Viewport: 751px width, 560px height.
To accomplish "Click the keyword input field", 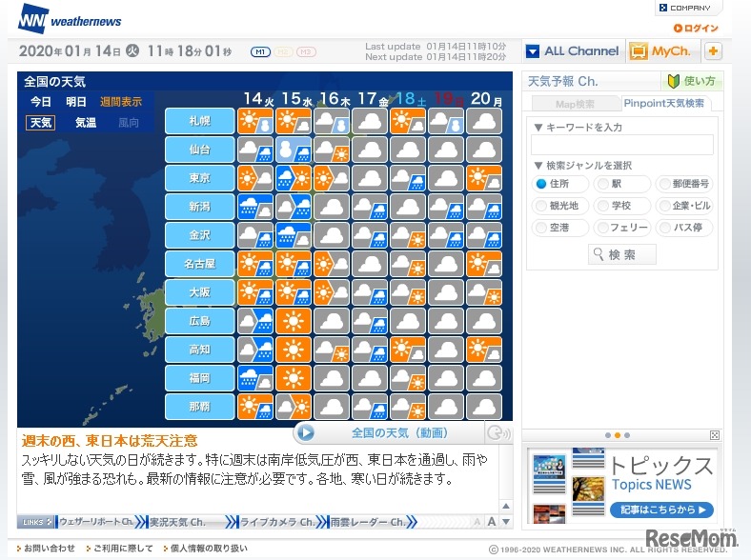I will [622, 145].
